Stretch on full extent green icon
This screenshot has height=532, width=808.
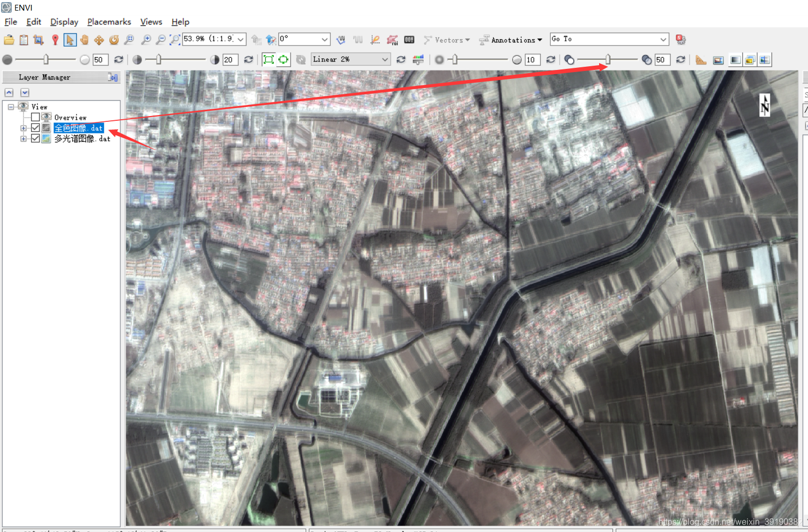269,59
